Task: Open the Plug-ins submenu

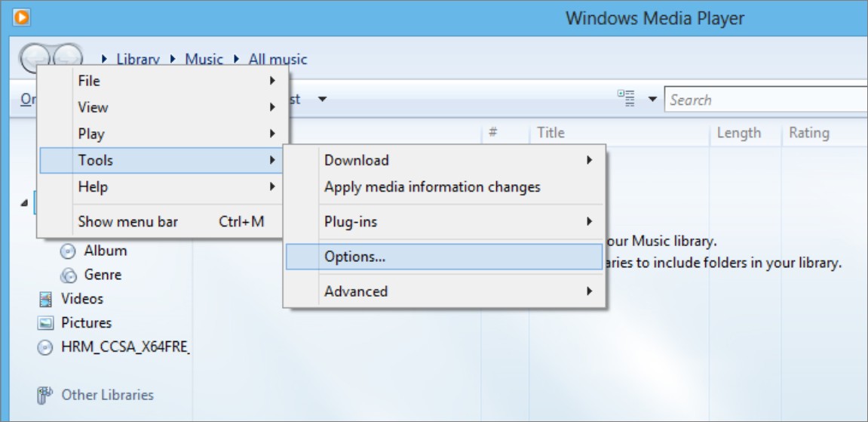Action: point(444,221)
